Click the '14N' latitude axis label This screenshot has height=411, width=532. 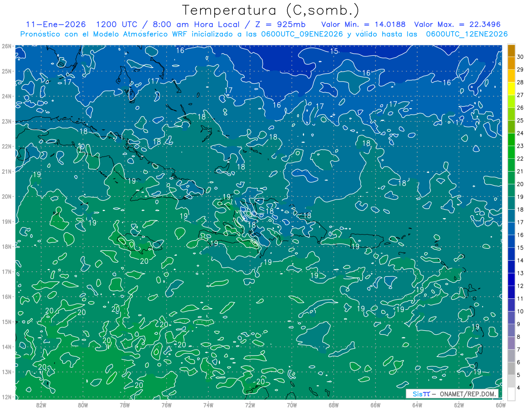[x=7, y=347]
